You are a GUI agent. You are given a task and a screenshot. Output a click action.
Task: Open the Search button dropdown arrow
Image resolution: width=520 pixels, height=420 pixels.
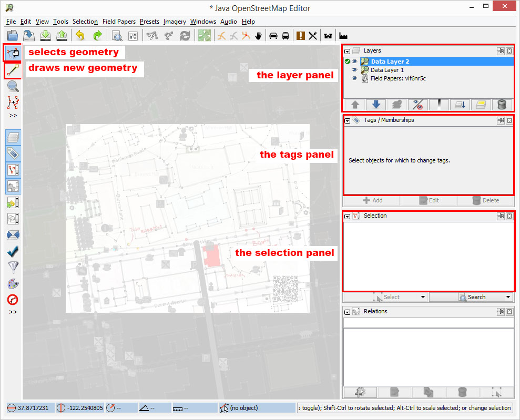tap(508, 297)
